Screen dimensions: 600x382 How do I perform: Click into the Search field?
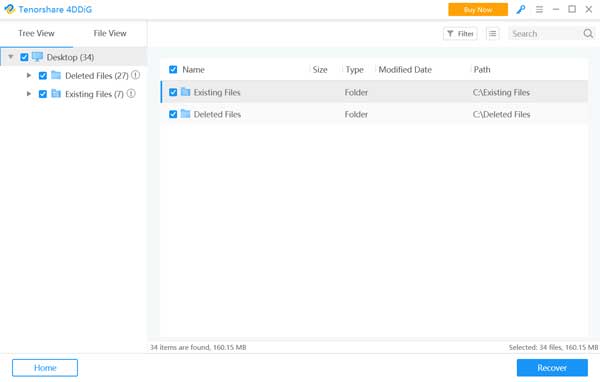coord(545,34)
